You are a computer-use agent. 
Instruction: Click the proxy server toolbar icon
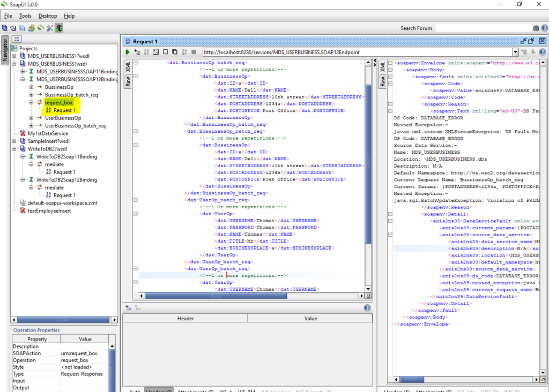click(59, 28)
